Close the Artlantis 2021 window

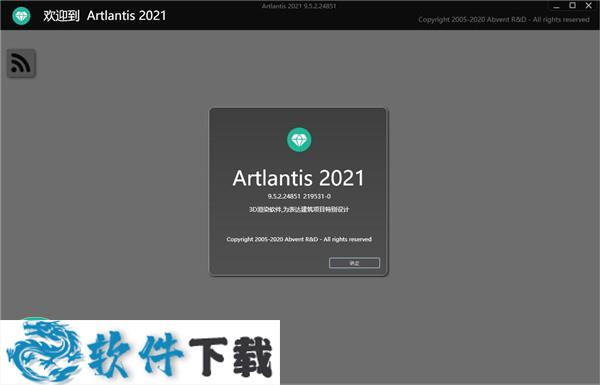coord(589,5)
